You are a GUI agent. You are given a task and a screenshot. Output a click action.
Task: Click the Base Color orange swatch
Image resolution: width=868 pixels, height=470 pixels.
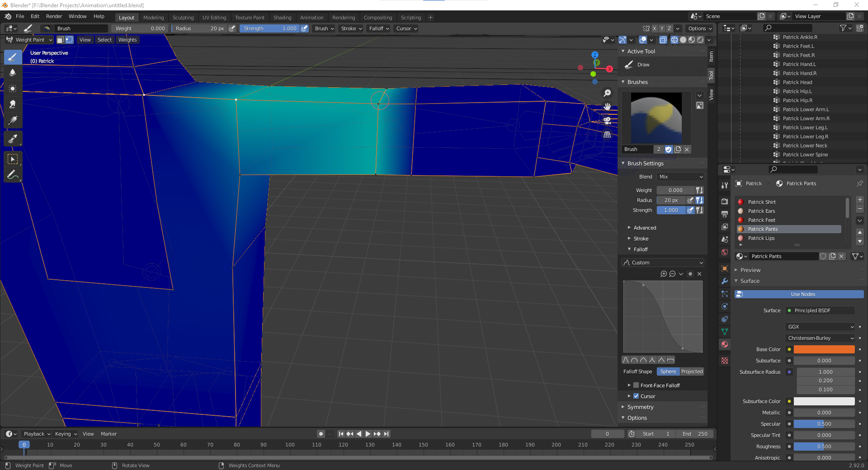[824, 349]
